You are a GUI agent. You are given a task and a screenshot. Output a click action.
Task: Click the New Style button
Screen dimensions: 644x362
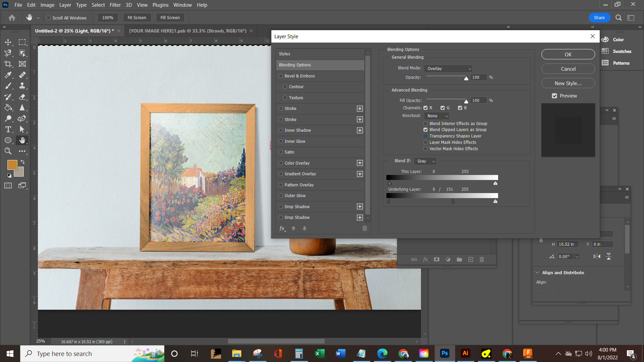(x=568, y=83)
